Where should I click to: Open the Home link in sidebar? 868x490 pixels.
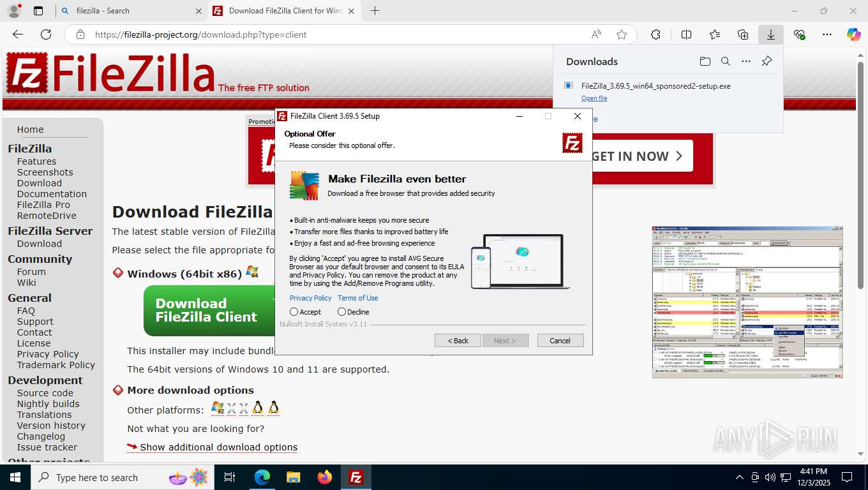point(30,130)
